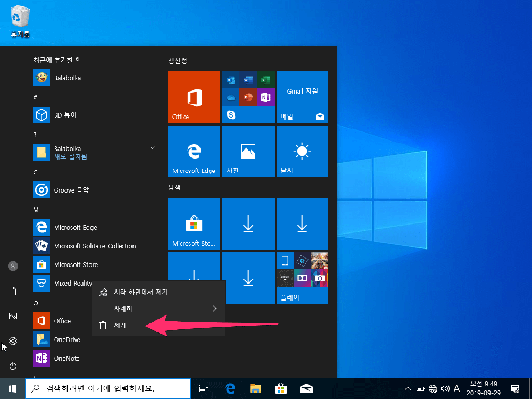Viewport: 532px width, 399px height.
Task: Open the Microsoft Store tile
Action: tap(194, 224)
